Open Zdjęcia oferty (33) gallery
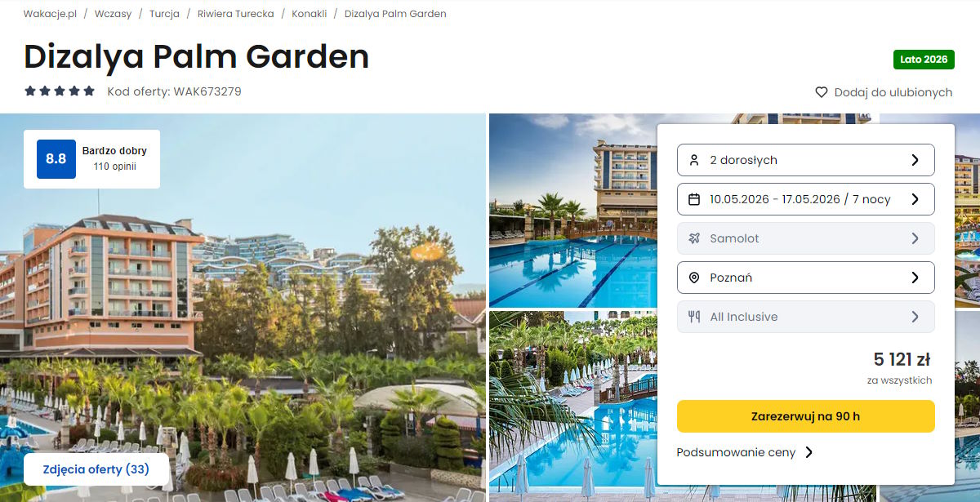980x502 pixels. click(96, 469)
